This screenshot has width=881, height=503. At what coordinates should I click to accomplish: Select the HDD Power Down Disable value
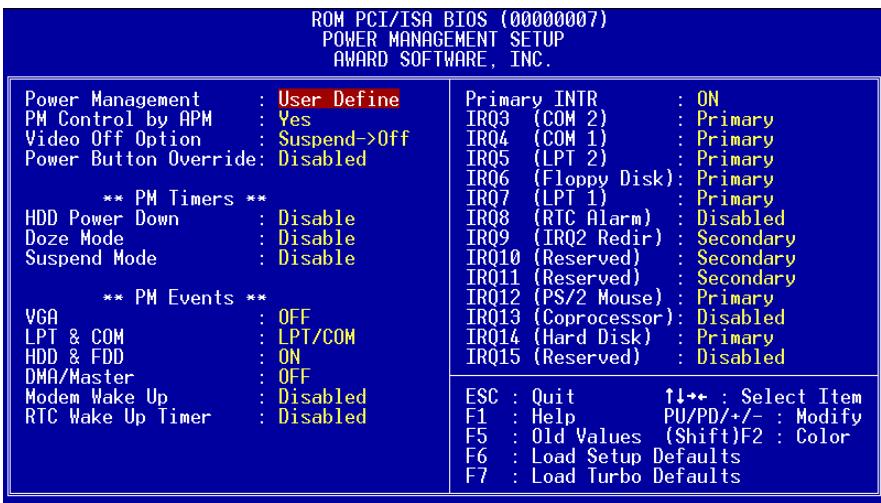[316, 218]
